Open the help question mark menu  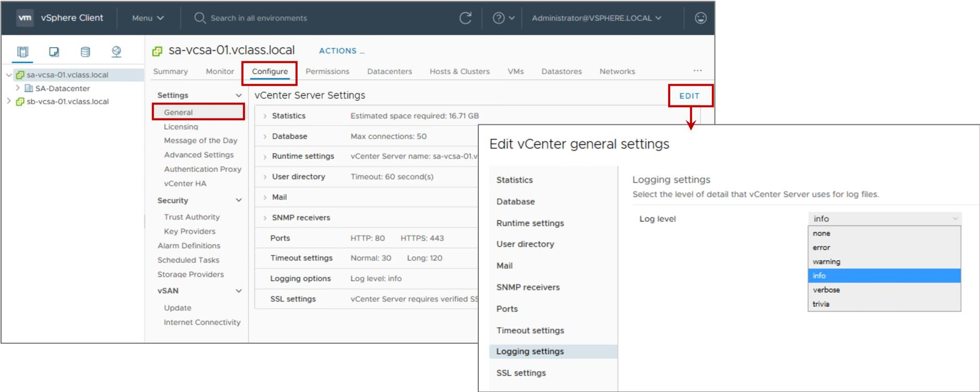[x=503, y=18]
